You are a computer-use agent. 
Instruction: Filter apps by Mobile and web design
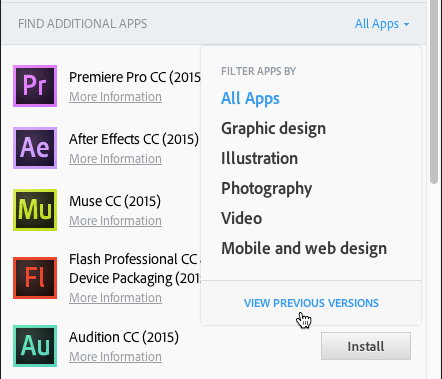304,248
